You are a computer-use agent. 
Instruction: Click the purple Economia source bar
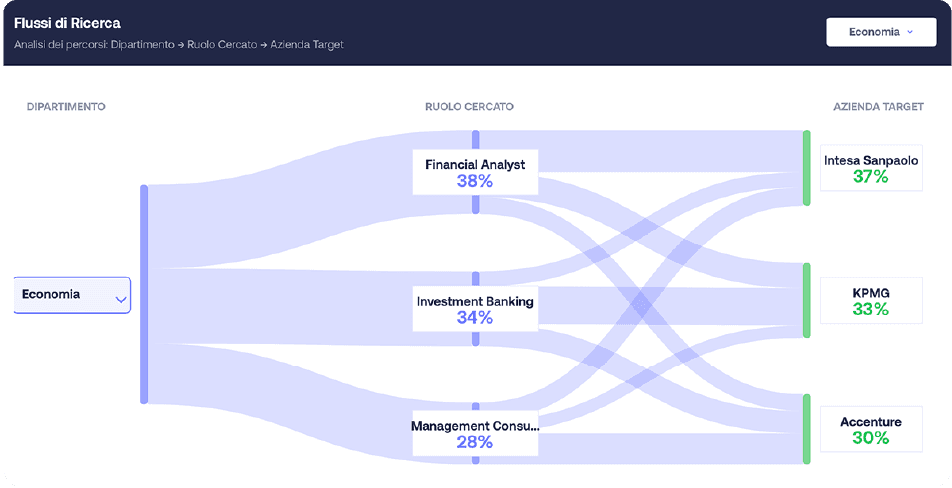click(144, 294)
